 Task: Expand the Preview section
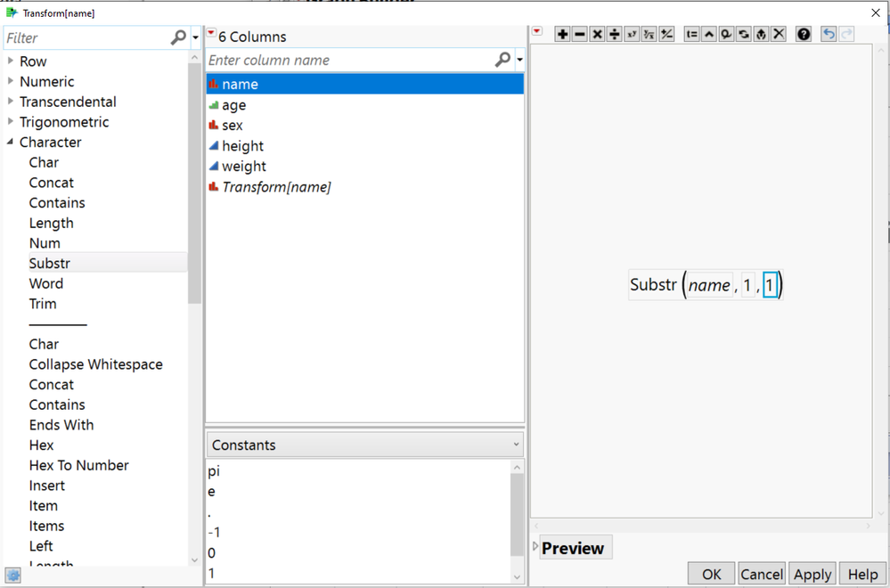point(535,546)
